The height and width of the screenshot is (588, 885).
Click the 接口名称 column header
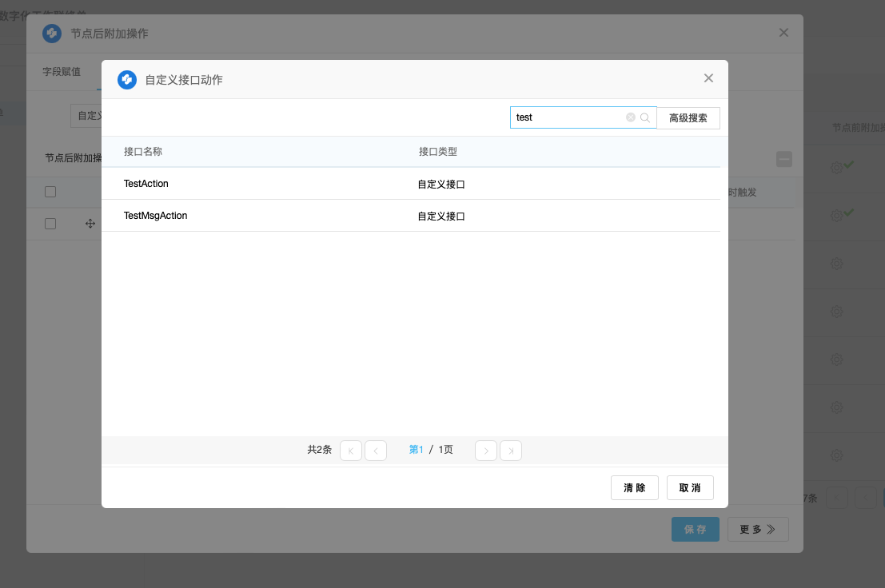click(143, 152)
